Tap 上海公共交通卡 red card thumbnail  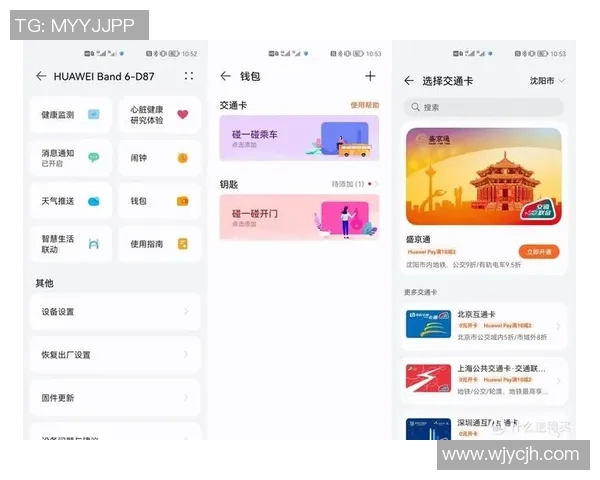(x=428, y=378)
